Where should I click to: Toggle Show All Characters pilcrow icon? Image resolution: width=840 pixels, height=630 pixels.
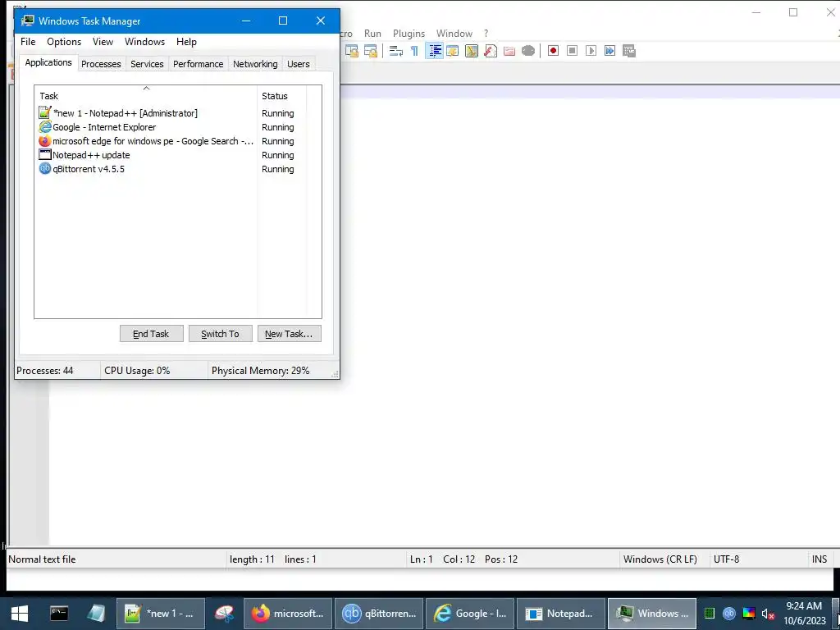tap(414, 51)
